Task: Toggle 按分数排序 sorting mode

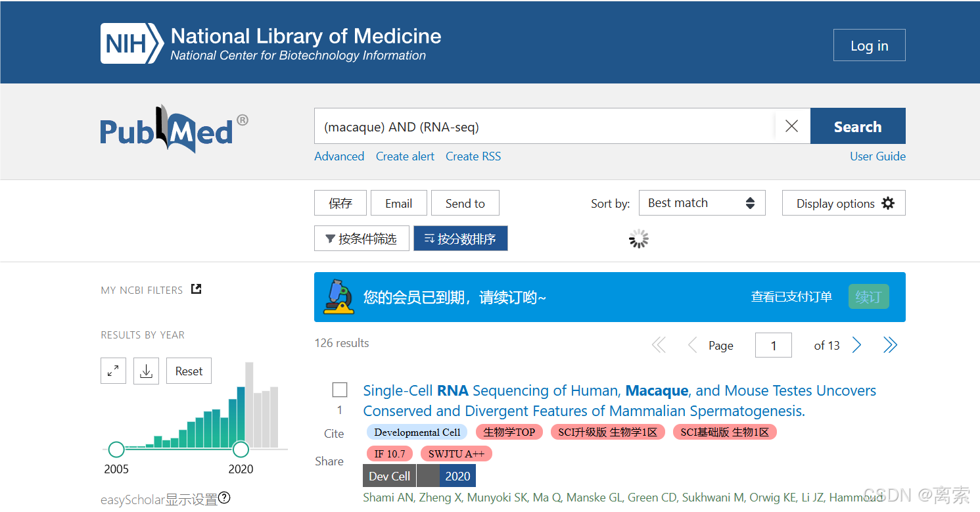Action: (460, 238)
